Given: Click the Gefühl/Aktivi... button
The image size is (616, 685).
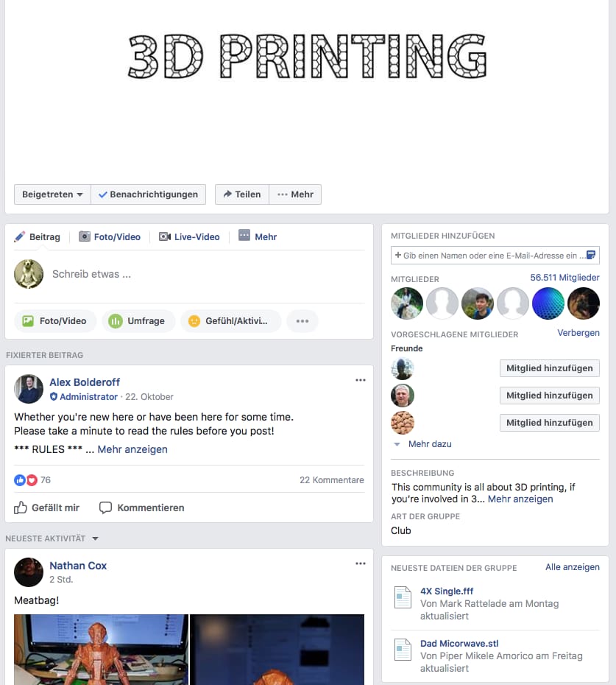Looking at the screenshot, I should 230,321.
